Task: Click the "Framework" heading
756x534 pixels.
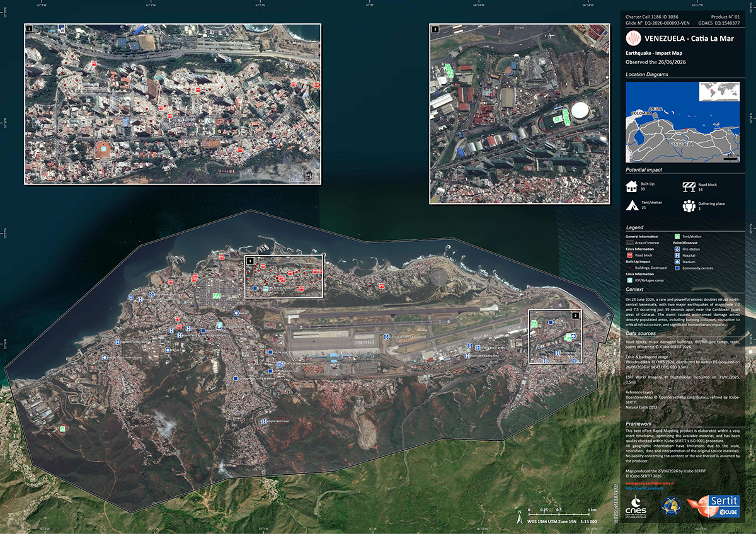Action: click(x=639, y=424)
